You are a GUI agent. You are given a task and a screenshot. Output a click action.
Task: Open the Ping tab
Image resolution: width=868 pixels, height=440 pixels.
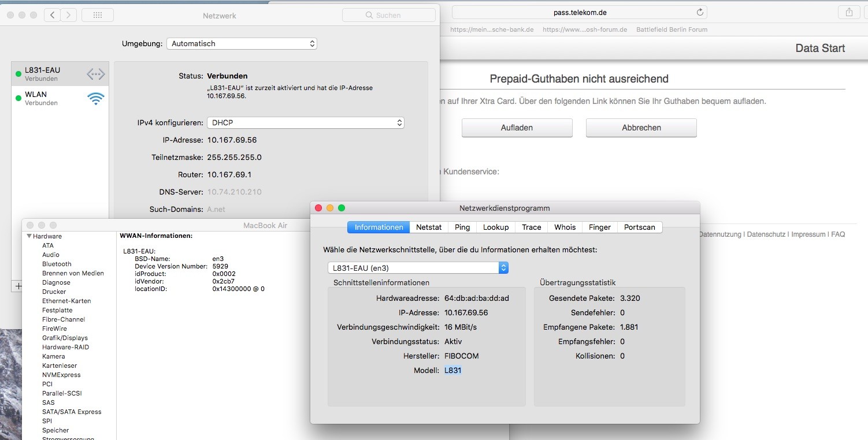(x=462, y=227)
